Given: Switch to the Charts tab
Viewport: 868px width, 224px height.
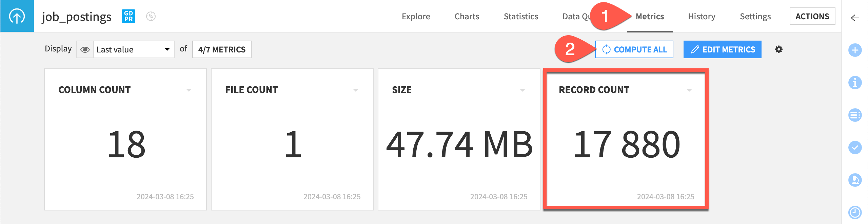Looking at the screenshot, I should pyautogui.click(x=467, y=16).
